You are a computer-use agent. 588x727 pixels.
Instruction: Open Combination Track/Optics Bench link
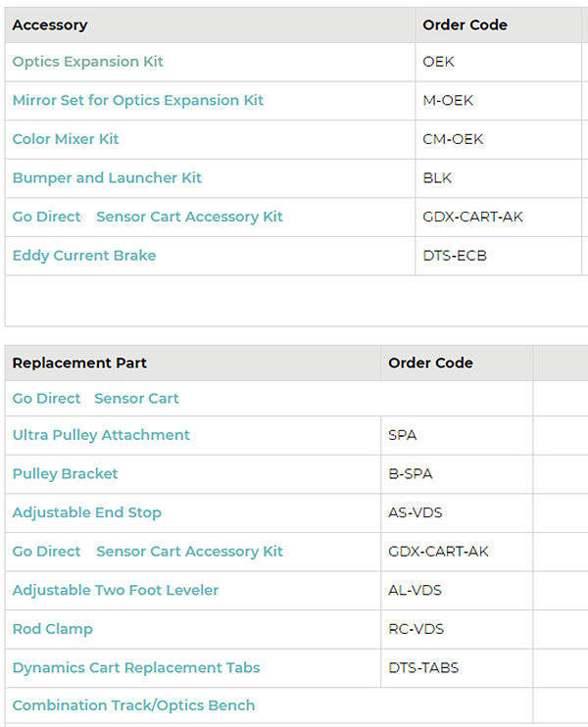[133, 705]
